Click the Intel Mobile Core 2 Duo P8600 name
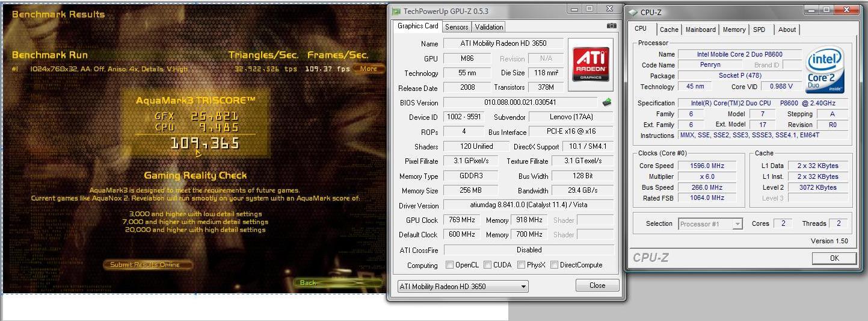 click(739, 54)
